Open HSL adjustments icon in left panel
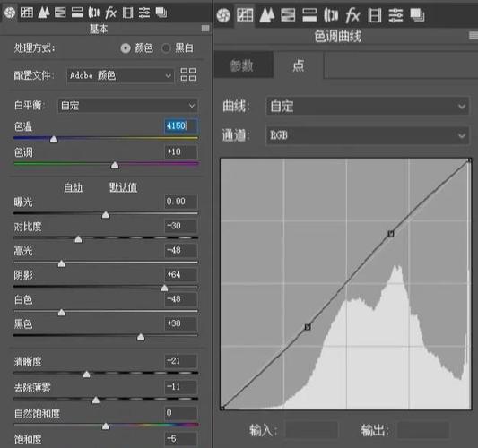 coord(60,13)
